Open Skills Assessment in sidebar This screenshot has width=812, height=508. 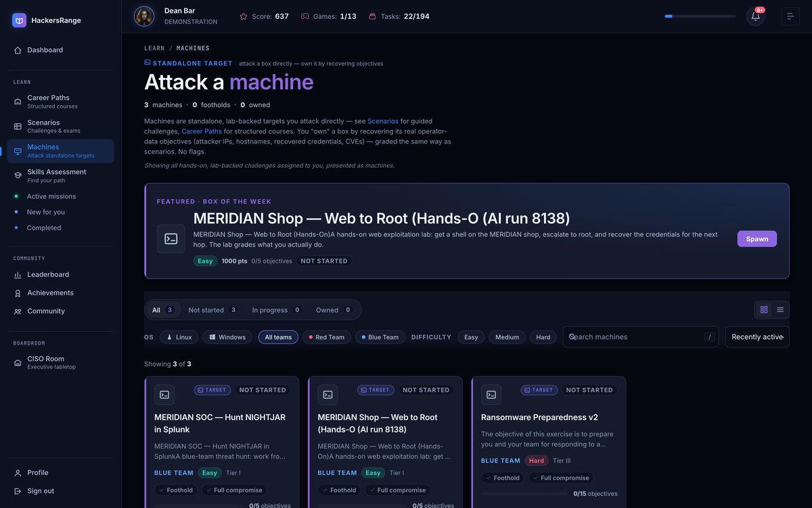pyautogui.click(x=60, y=175)
